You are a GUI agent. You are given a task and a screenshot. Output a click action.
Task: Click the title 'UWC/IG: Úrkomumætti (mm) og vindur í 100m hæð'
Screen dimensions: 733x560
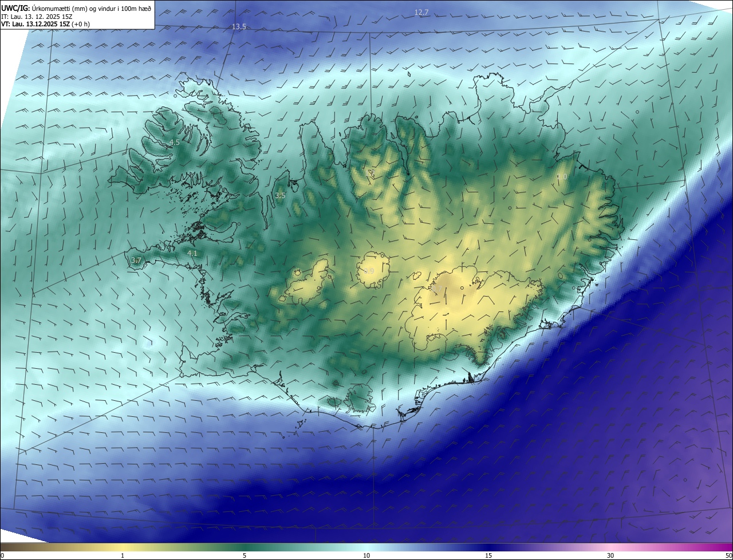pos(77,8)
